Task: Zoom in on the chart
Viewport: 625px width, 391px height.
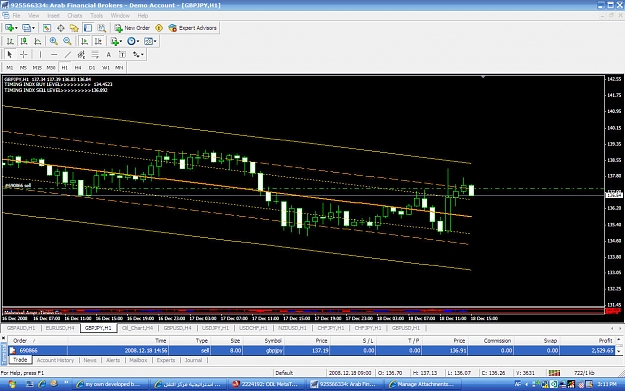Action: (53, 41)
